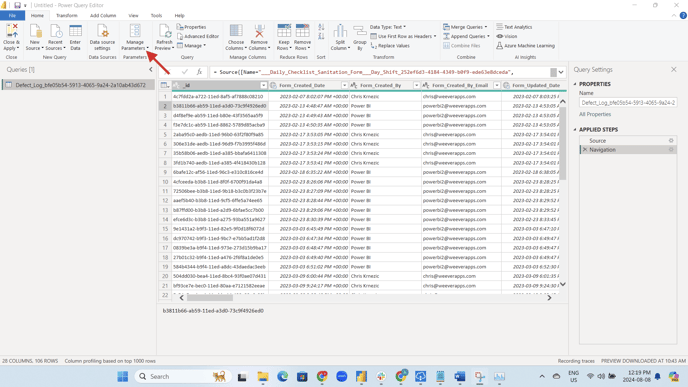Edit the query Name field
The image size is (688, 387).
point(628,103)
